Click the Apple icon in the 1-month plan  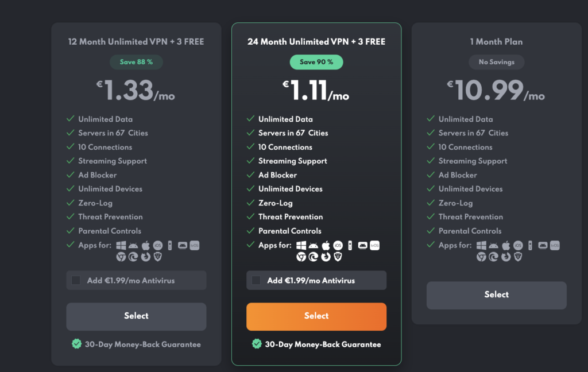[x=506, y=245]
